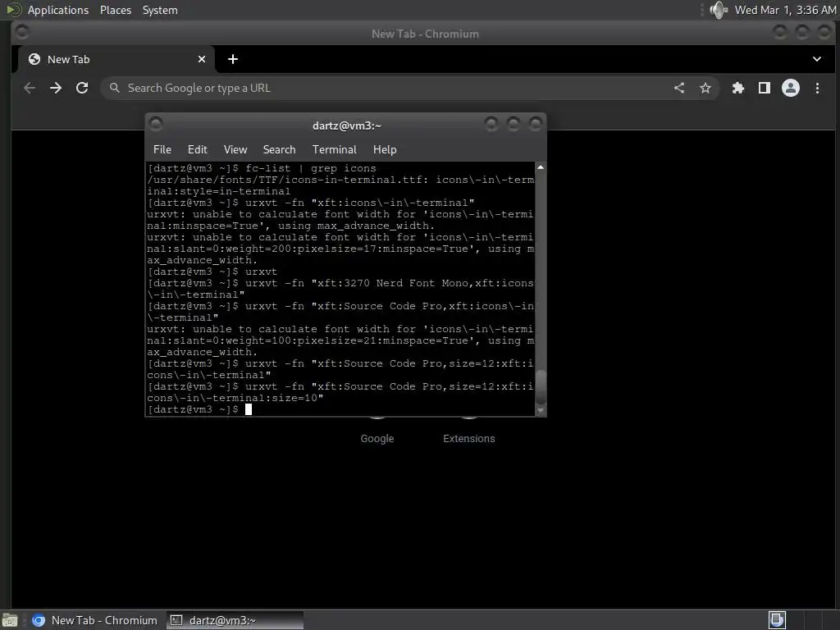Click the 'fc-list | grep icons' command line
The height and width of the screenshot is (630, 840).
[x=311, y=168]
